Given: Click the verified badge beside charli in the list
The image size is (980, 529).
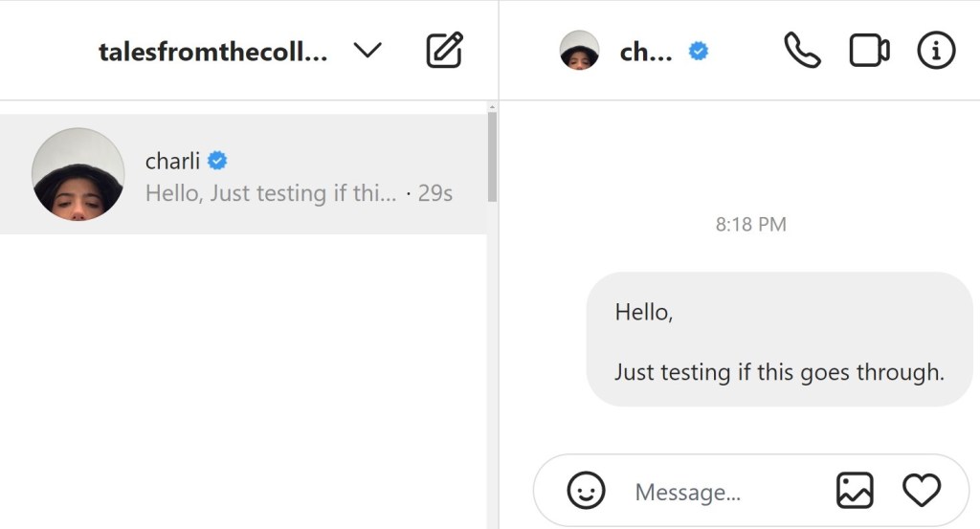Looking at the screenshot, I should coord(217,161).
